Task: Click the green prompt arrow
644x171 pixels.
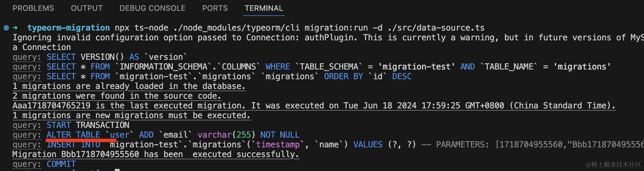Action: click(15, 28)
